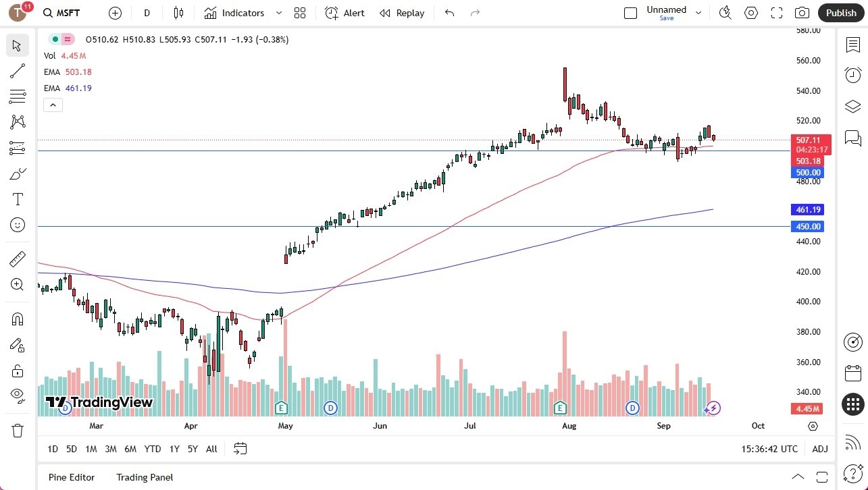Hide all drawings with the eye tool
This screenshot has width=868, height=490.
17,395
